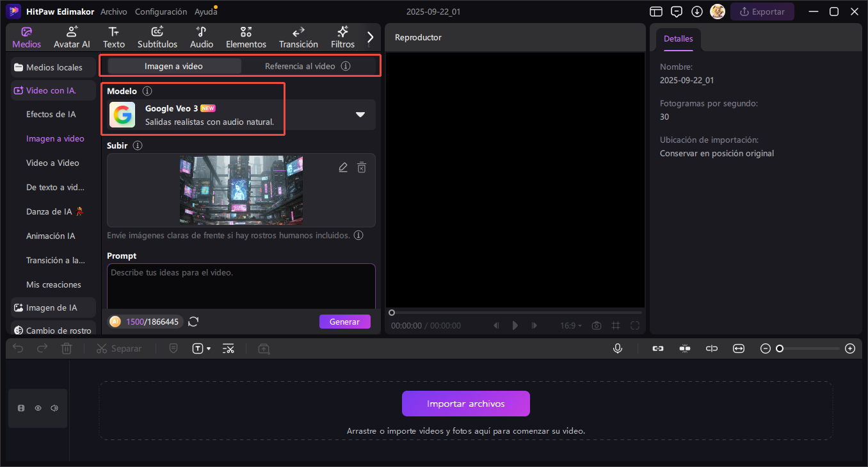The width and height of the screenshot is (868, 467).
Task: Toggle track visibility eye icon
Action: [x=38, y=408]
